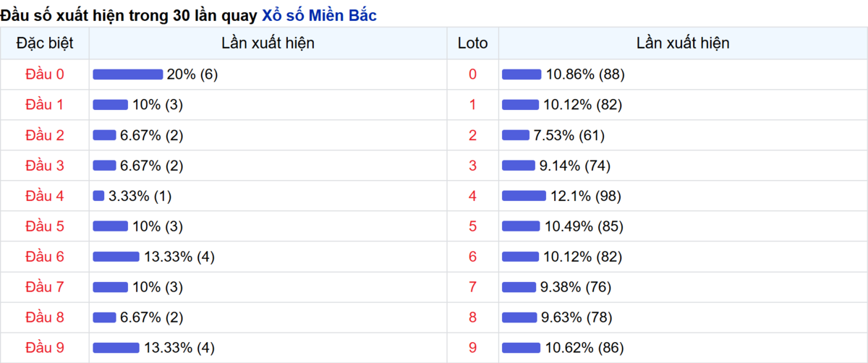Select the Đầu 0 row label
This screenshot has width=868, height=363.
point(45,74)
